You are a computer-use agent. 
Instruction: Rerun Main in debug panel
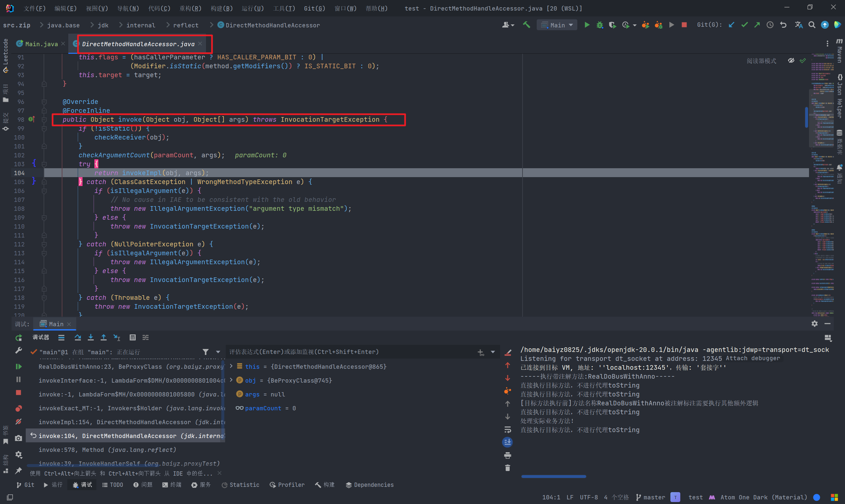[x=19, y=337]
